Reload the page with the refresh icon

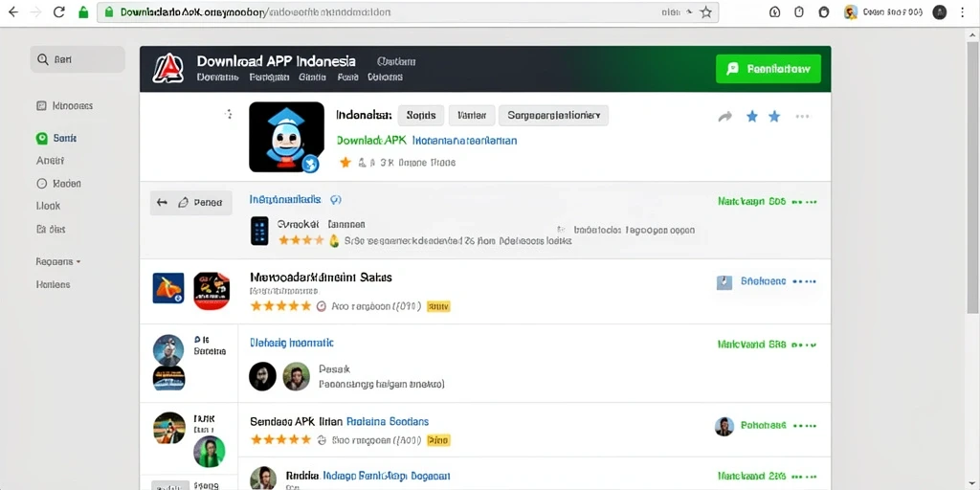coord(58,11)
